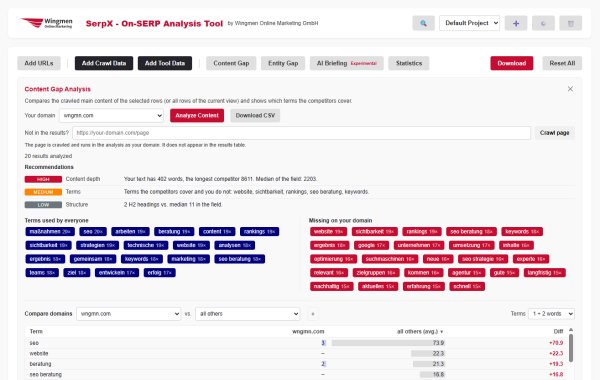
Task: Click the Add URLs button
Action: tap(39, 63)
